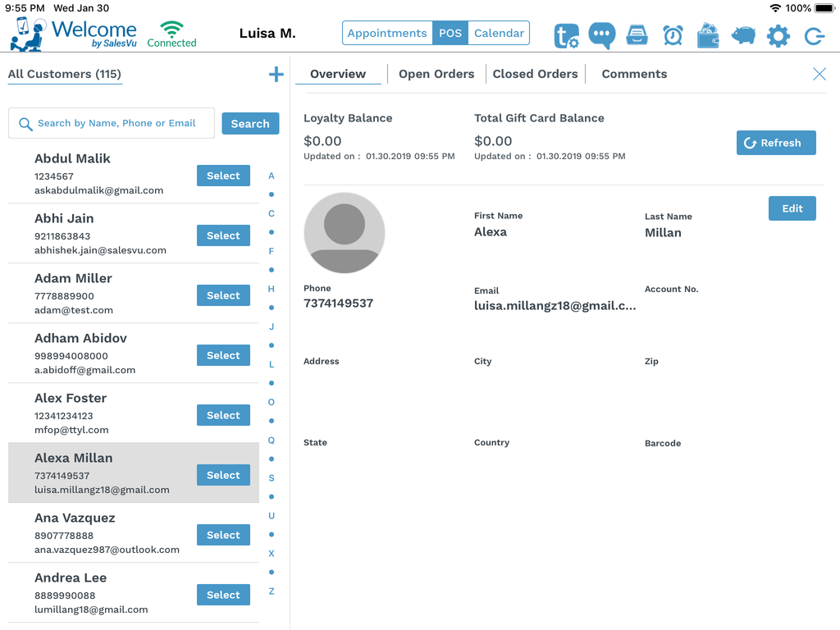
Task: Select the alarm clock time icon
Action: point(673,36)
